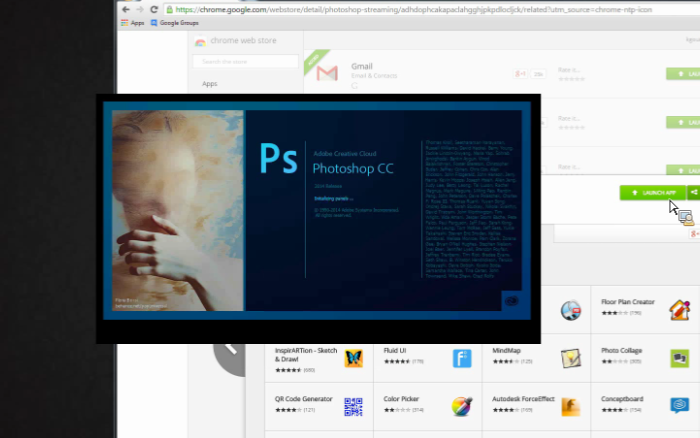
Task: Open the Autodesk ForceEffect app icon
Action: (x=570, y=406)
